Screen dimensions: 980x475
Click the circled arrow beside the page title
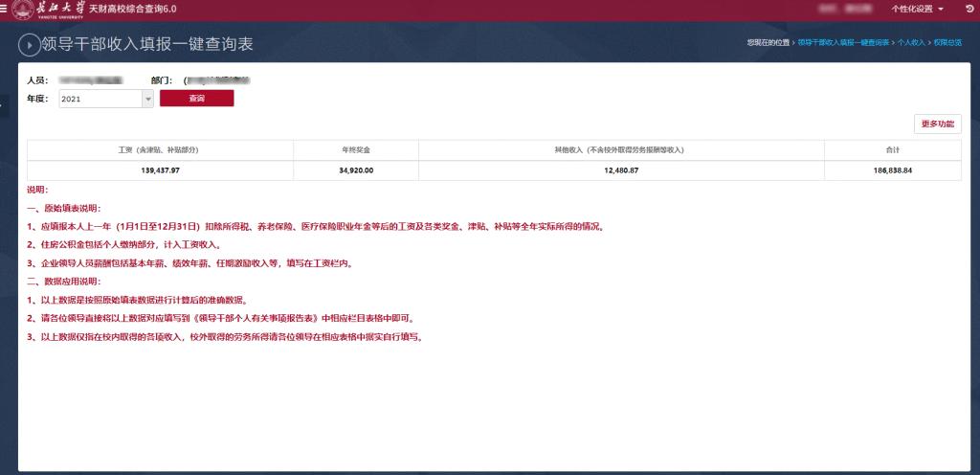pyautogui.click(x=29, y=45)
